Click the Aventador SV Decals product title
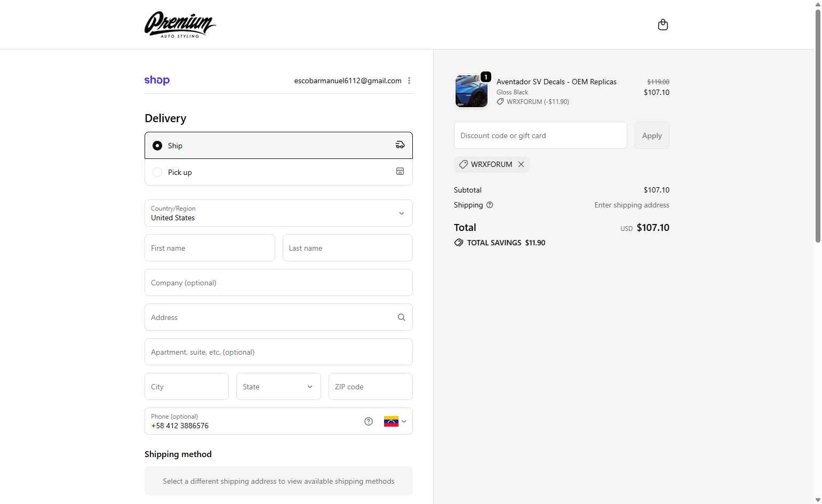The image size is (822, 504). pyautogui.click(x=556, y=82)
